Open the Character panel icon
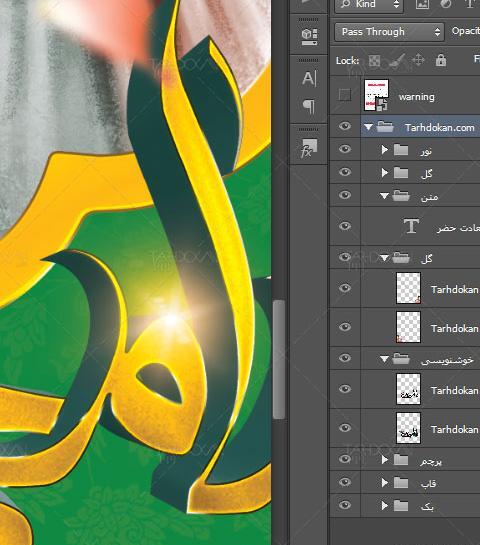This screenshot has width=480, height=545. [x=309, y=79]
